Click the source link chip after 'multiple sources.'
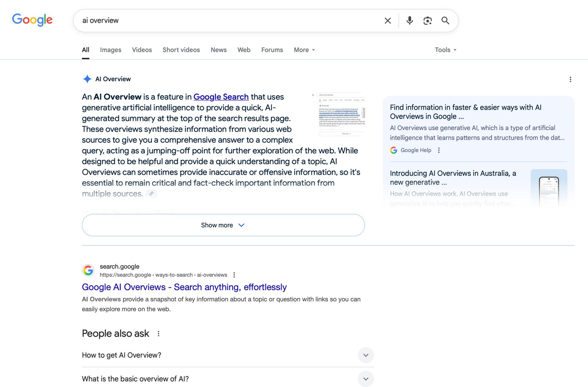Screen dimensions: 588x387 (151, 193)
